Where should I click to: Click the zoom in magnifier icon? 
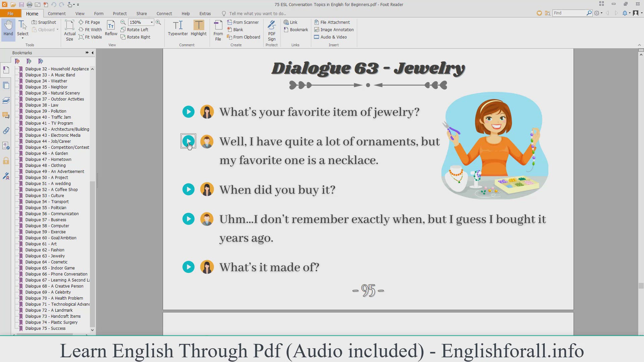click(158, 22)
